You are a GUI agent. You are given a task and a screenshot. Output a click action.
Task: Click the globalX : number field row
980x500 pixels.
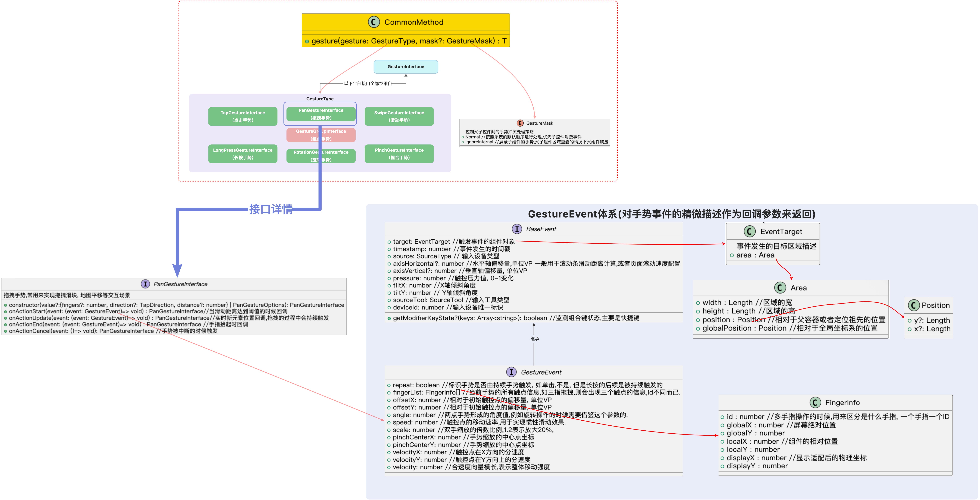(x=778, y=425)
